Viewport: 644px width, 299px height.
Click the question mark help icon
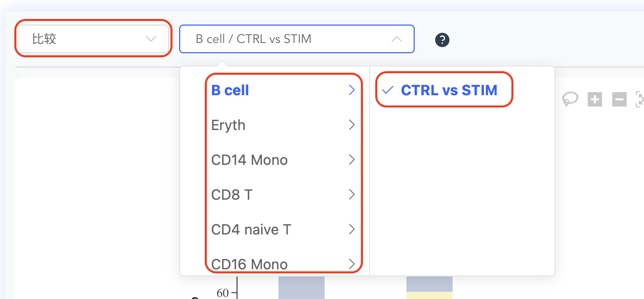coord(442,40)
